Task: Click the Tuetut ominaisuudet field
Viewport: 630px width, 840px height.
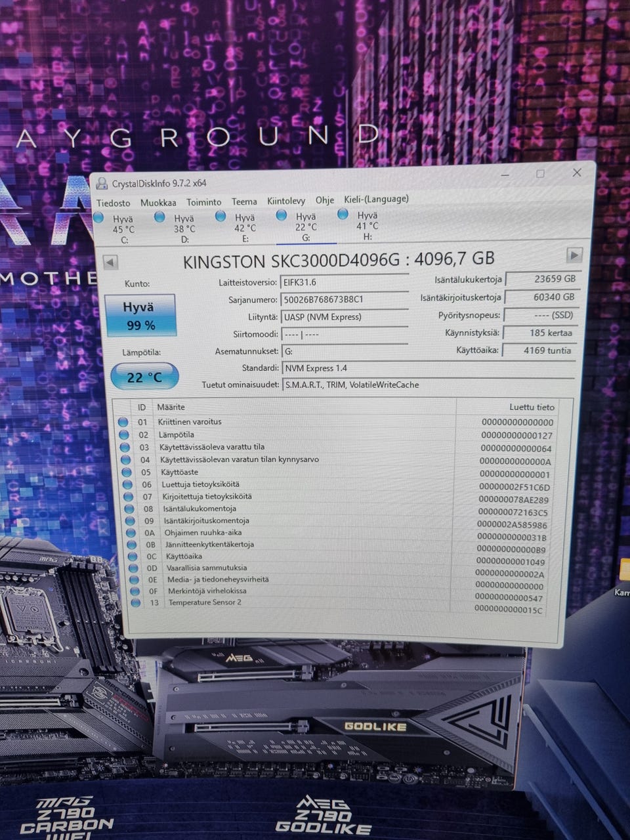Action: coord(429,385)
